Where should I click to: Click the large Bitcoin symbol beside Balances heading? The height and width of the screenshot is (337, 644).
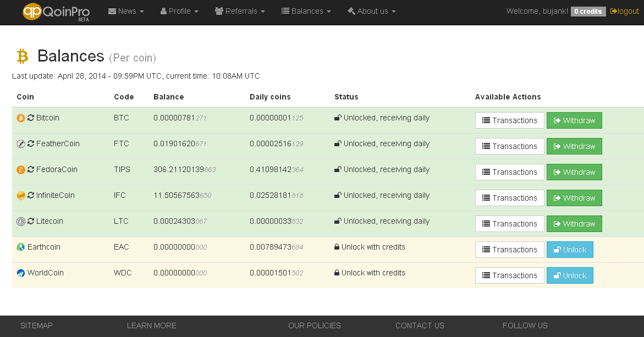tap(22, 56)
